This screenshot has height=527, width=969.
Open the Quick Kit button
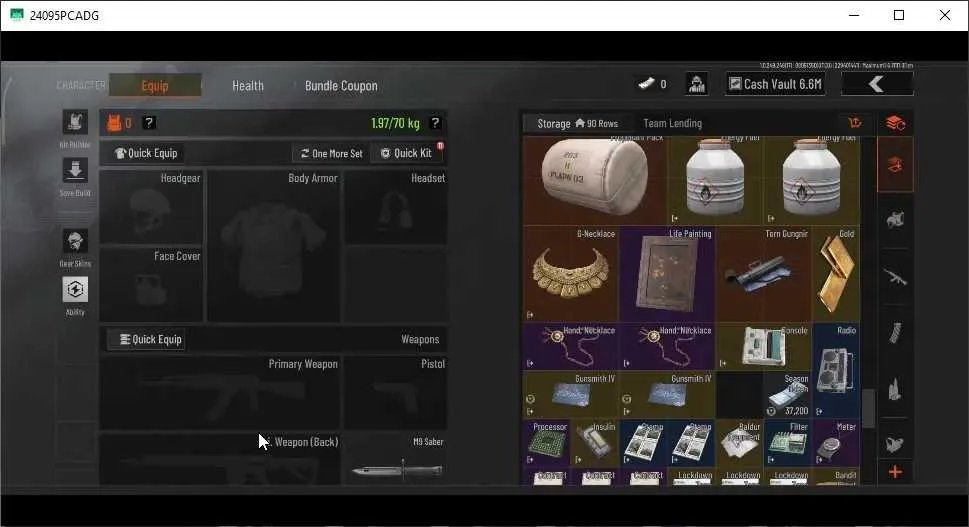click(407, 153)
